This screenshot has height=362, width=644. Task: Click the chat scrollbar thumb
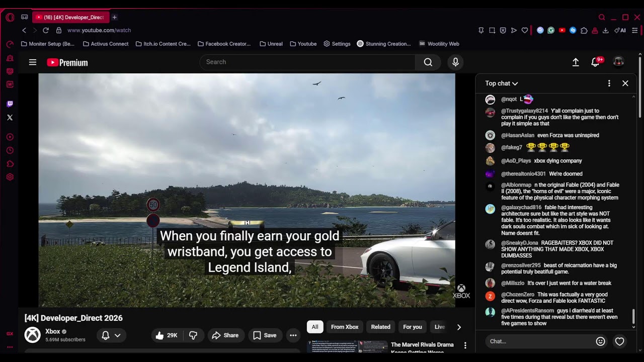pos(633,317)
